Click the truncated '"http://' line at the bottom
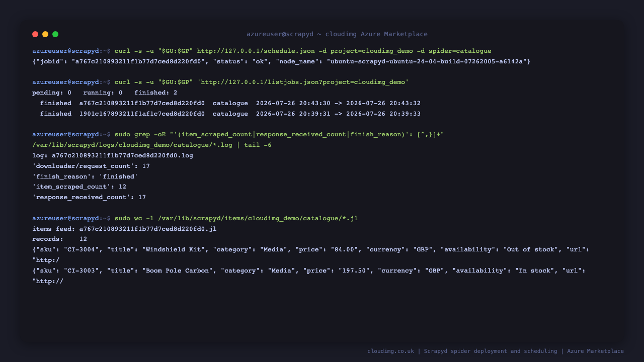644x362 pixels. click(x=48, y=281)
